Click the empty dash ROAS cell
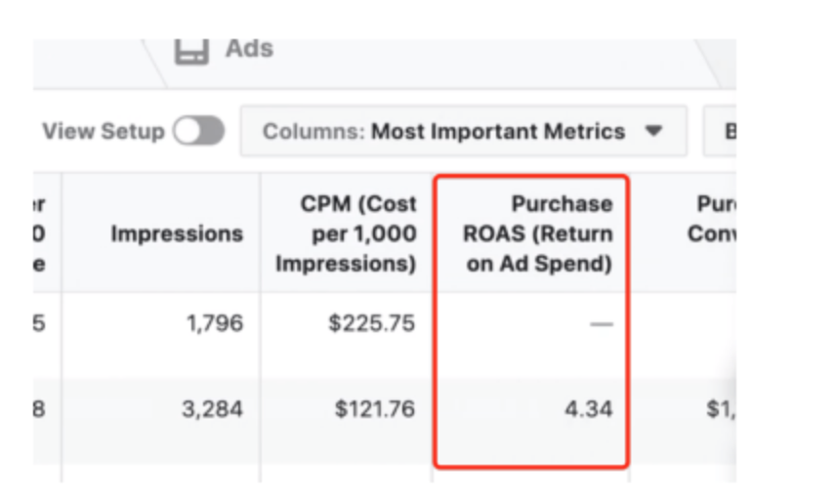The width and height of the screenshot is (836, 504). (x=602, y=323)
